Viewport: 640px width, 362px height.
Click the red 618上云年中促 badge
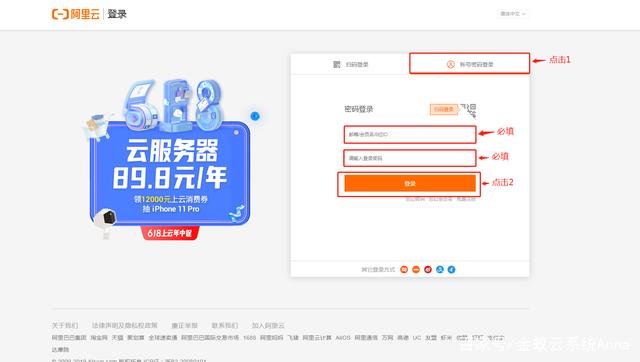[x=170, y=233]
